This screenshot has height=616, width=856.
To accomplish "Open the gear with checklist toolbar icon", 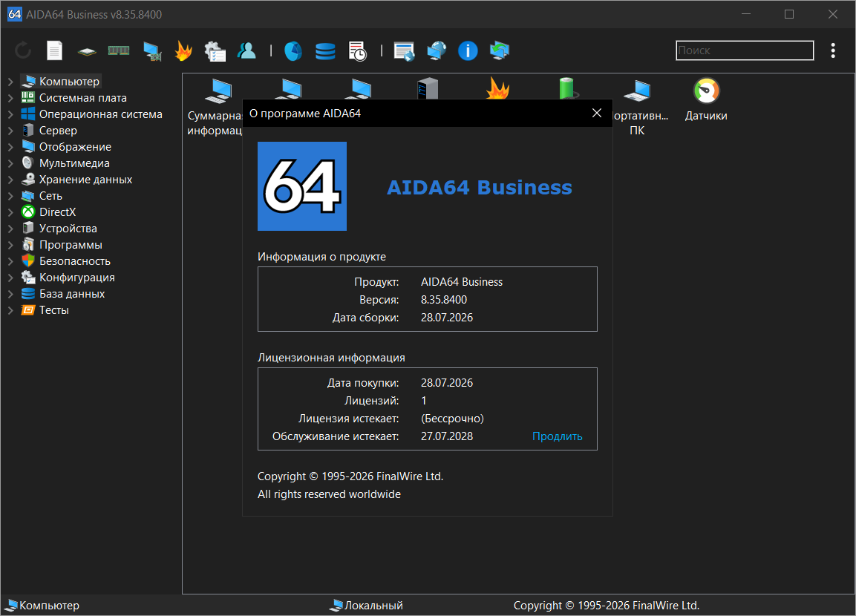I will point(215,51).
